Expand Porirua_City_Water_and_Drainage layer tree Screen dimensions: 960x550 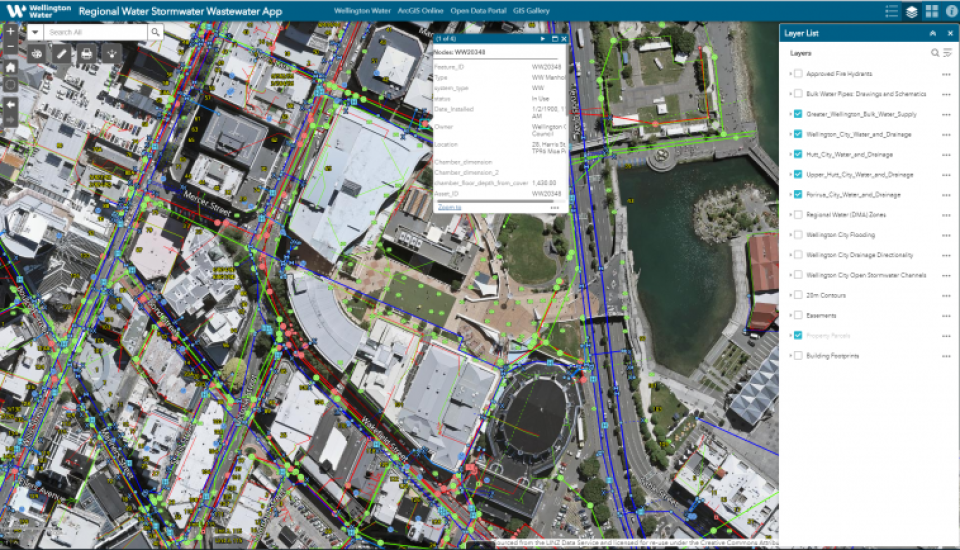[x=790, y=195]
